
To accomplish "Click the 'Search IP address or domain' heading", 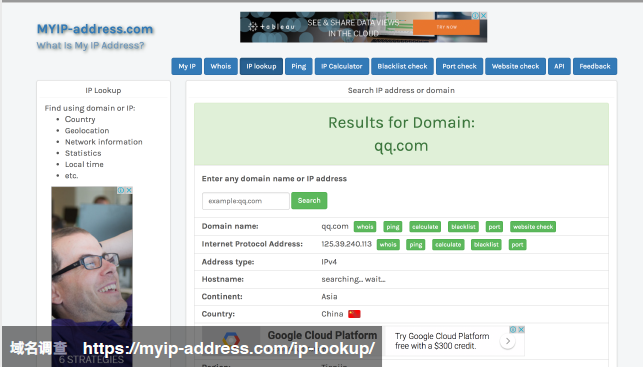I will click(401, 91).
